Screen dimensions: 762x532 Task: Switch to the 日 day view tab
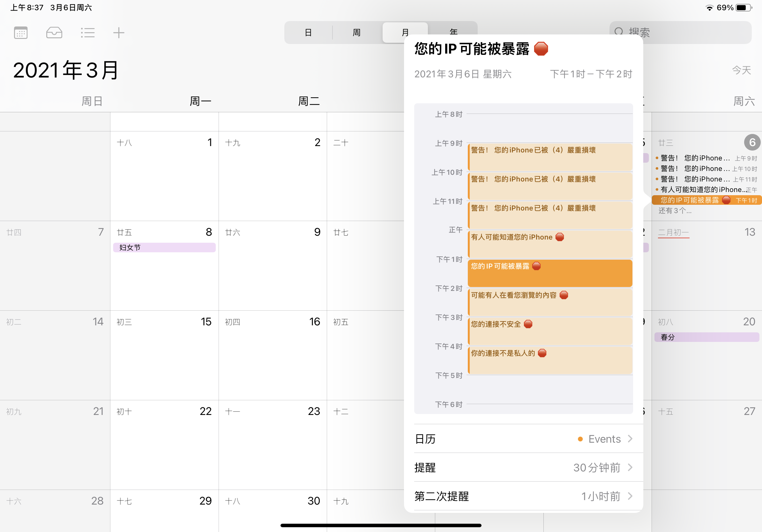(x=308, y=33)
